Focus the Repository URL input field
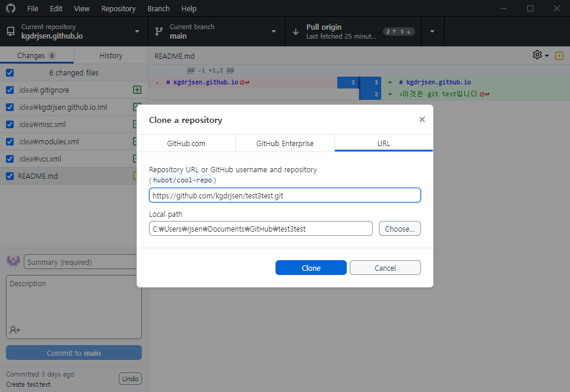 [284, 195]
